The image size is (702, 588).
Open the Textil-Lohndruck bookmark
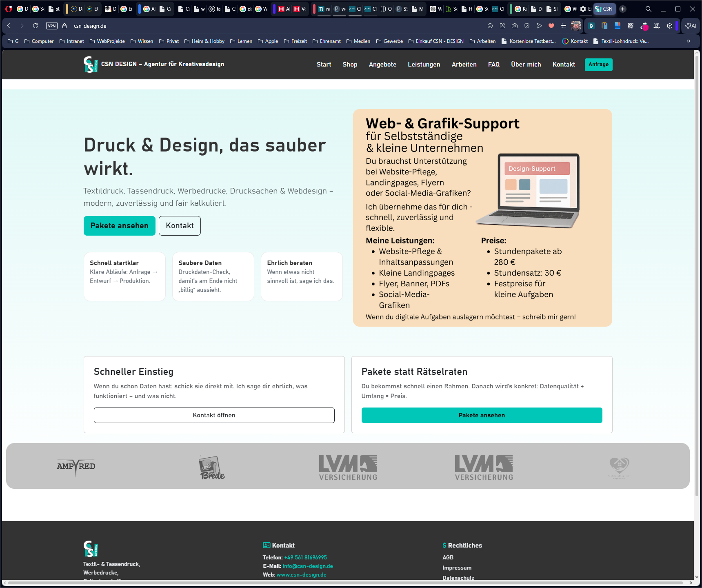tap(621, 41)
